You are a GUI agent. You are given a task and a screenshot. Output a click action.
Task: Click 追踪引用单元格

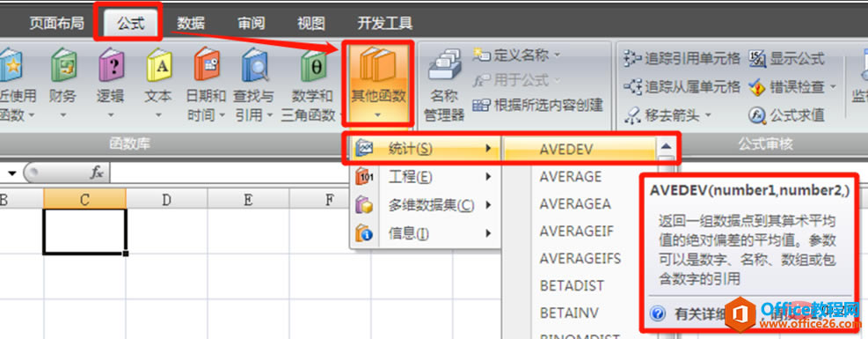[682, 58]
